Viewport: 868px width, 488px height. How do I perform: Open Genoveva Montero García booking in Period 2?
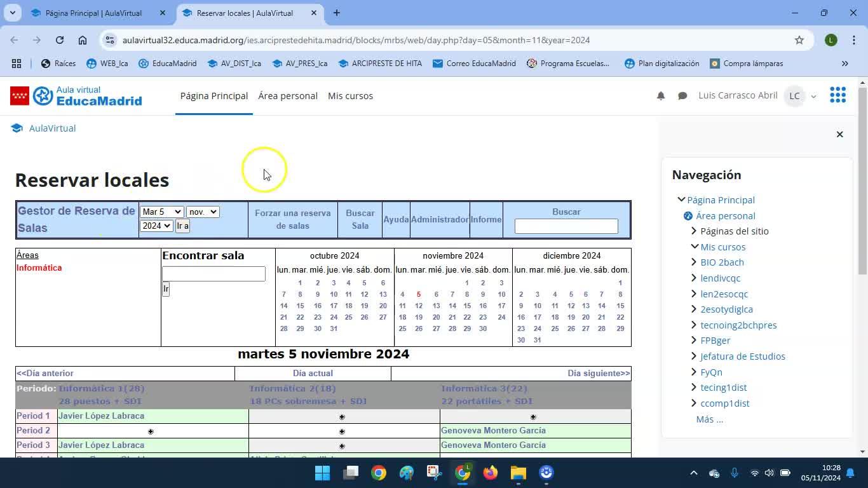tap(493, 431)
